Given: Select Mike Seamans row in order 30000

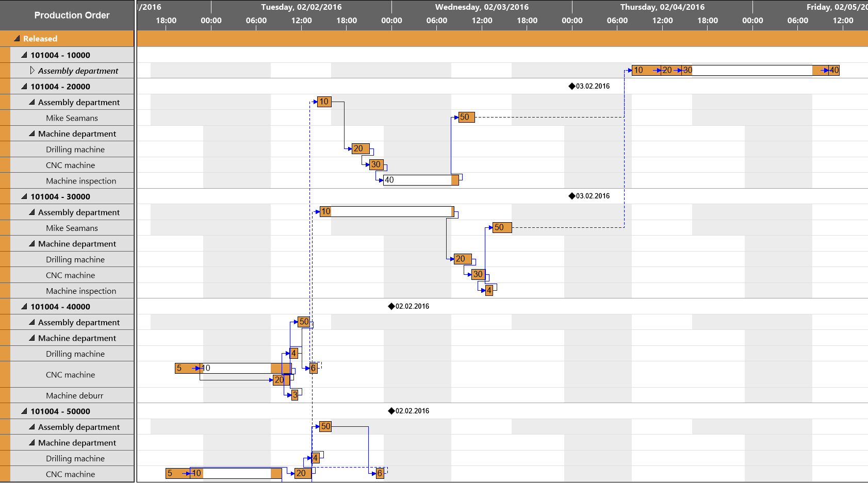Looking at the screenshot, I should tap(72, 228).
